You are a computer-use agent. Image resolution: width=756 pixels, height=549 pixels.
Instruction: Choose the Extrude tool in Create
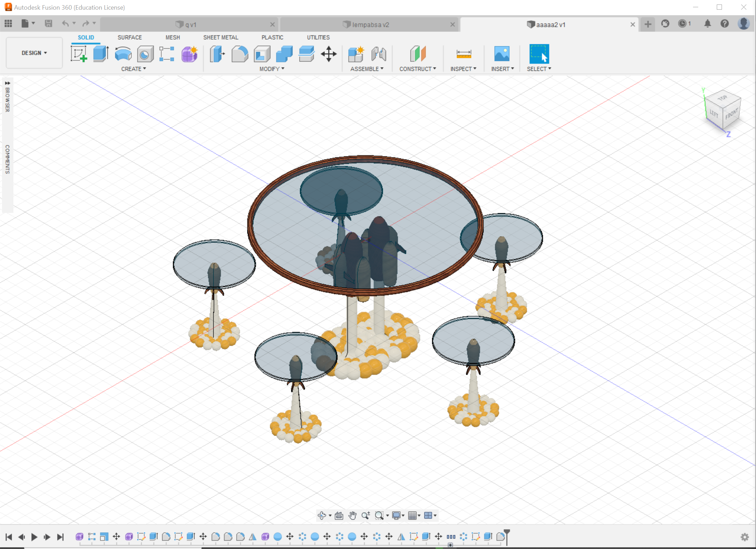pyautogui.click(x=101, y=54)
